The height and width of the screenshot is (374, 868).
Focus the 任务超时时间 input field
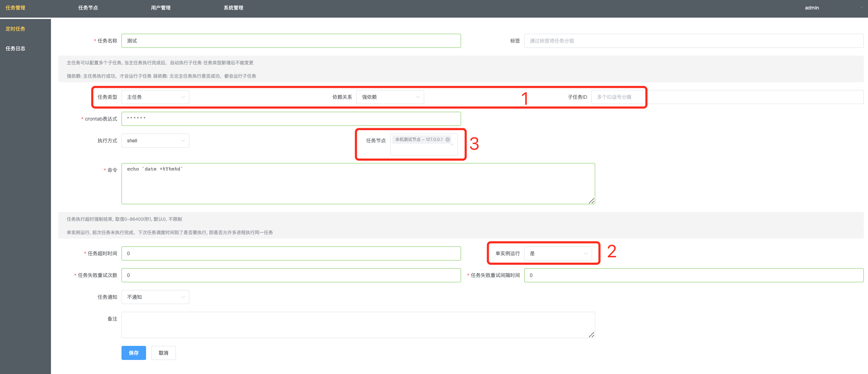coord(291,253)
